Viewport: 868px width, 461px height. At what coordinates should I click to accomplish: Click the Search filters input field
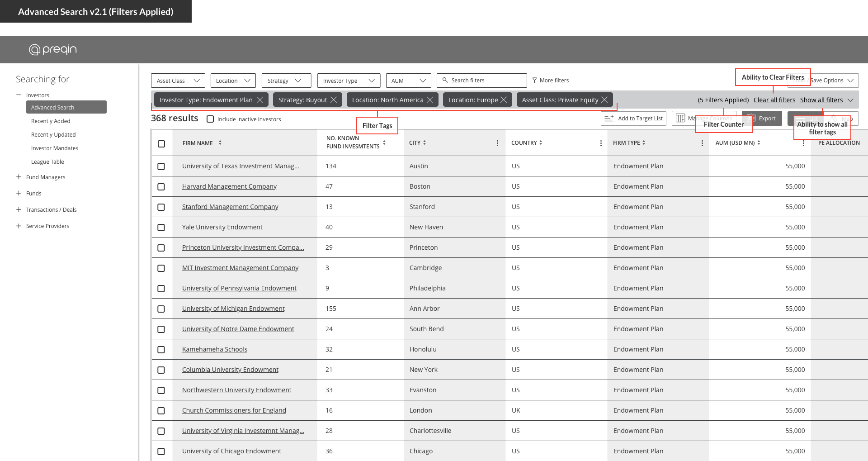[482, 81]
